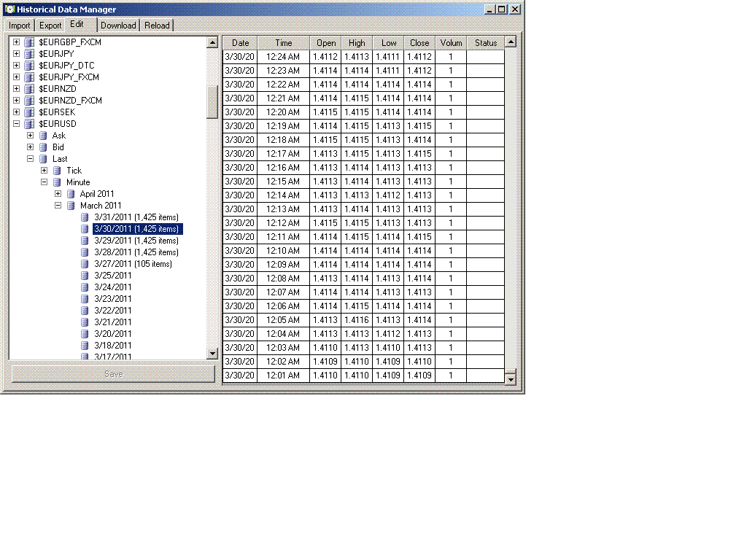Open the Download menu
747x560 pixels.
(118, 26)
